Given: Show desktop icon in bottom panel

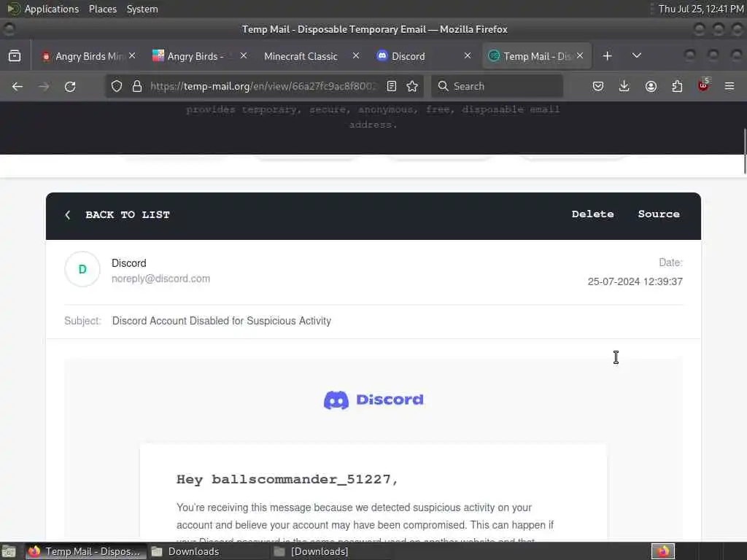Looking at the screenshot, I should [9, 551].
